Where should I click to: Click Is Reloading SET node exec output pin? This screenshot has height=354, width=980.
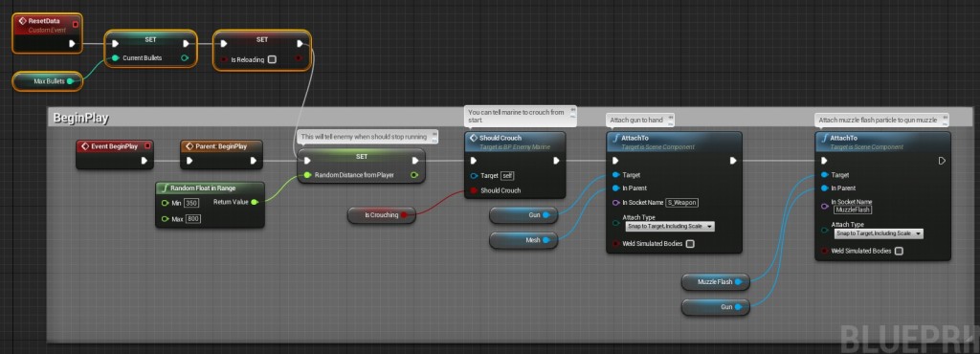[x=301, y=44]
